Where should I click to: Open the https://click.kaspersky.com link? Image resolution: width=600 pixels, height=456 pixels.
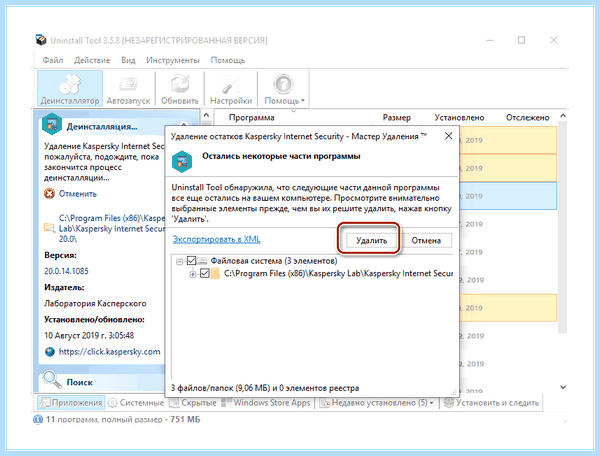109,352
